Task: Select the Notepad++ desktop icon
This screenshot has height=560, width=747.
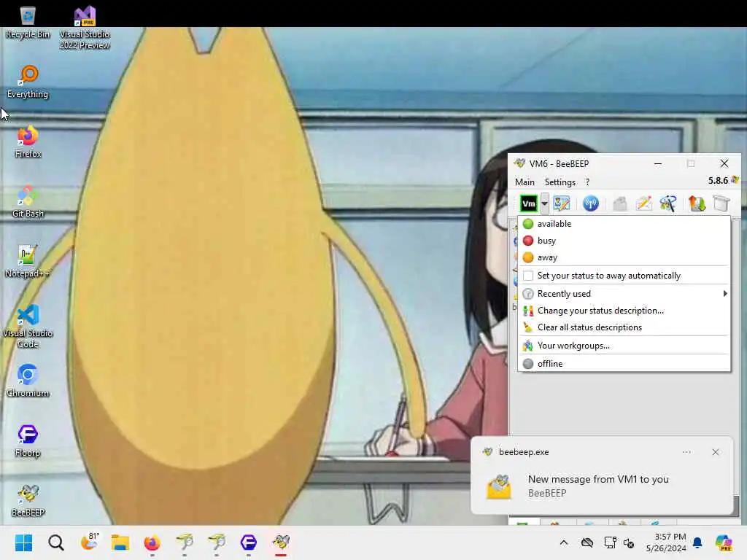Action: click(28, 261)
